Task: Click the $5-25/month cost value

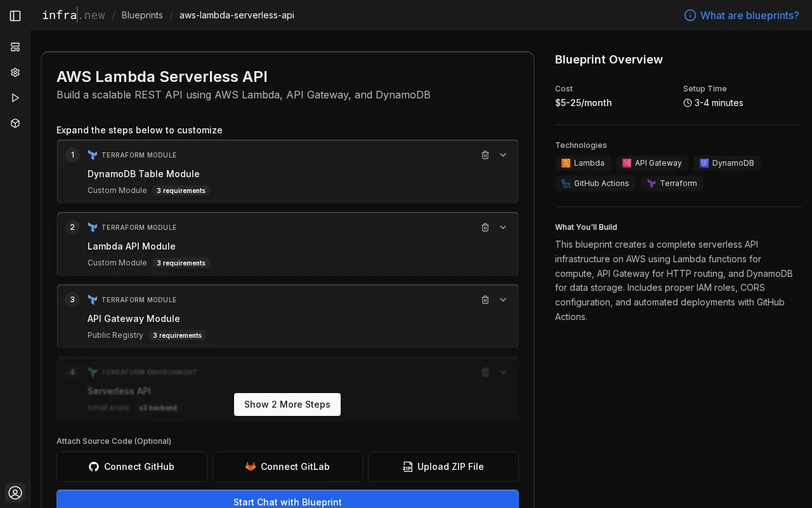Action: (x=584, y=103)
